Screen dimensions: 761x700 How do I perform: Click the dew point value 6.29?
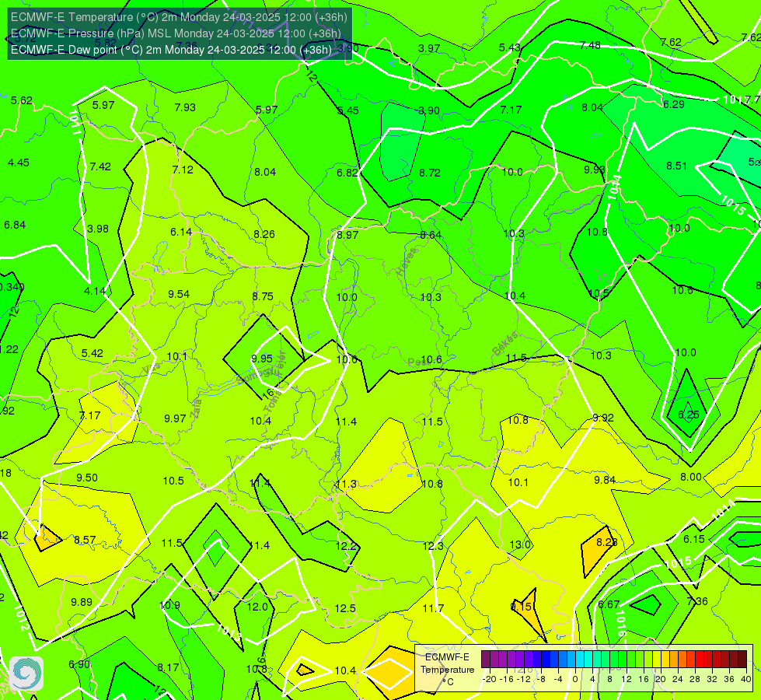[x=674, y=104]
